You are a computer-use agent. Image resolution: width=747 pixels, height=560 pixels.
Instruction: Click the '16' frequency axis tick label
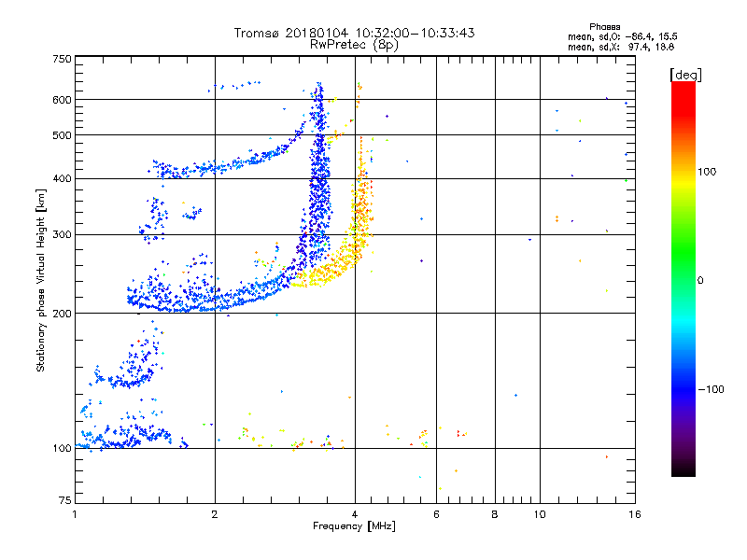pos(635,514)
